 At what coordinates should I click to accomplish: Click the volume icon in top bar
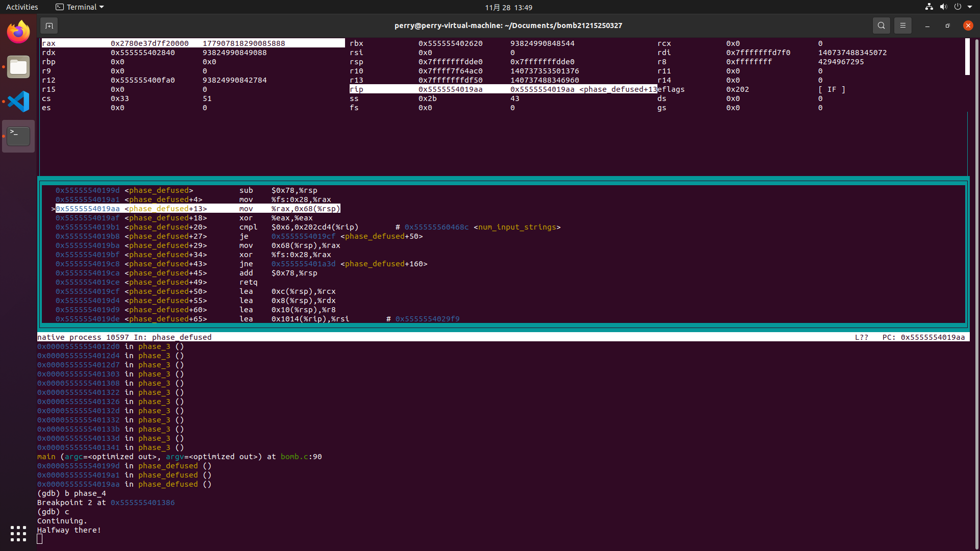click(x=943, y=7)
